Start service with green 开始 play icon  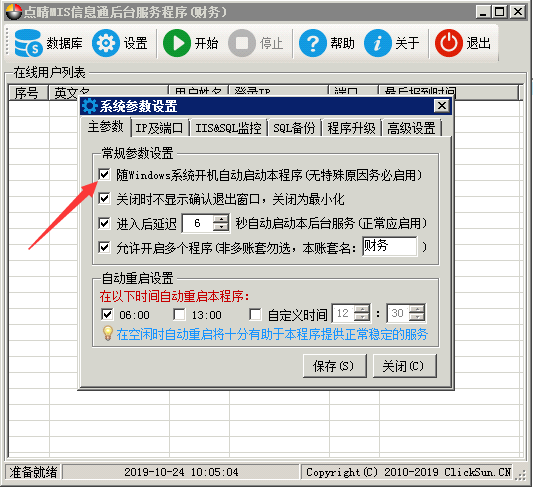[177, 43]
